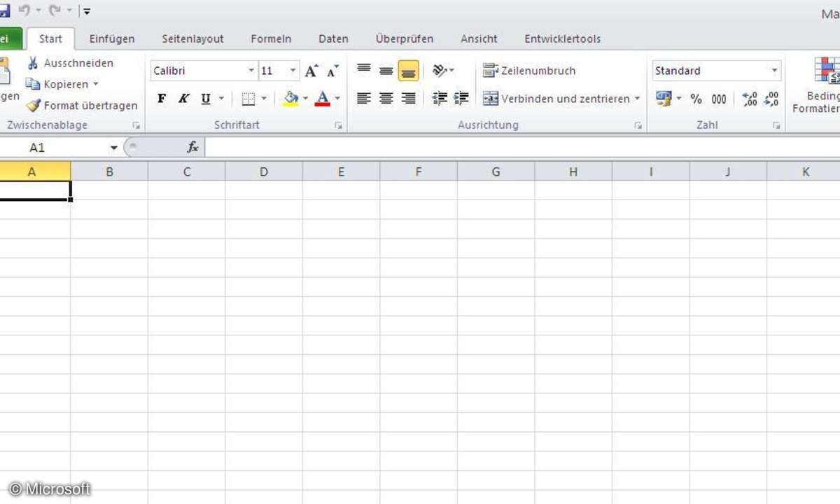This screenshot has width=840, height=504.
Task: Decrease font size with smaller A icon
Action: tap(332, 71)
